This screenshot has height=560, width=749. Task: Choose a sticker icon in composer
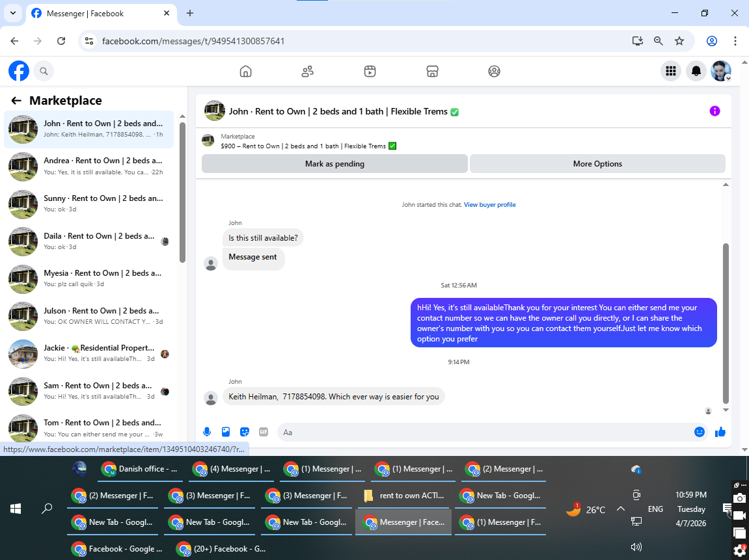click(245, 432)
